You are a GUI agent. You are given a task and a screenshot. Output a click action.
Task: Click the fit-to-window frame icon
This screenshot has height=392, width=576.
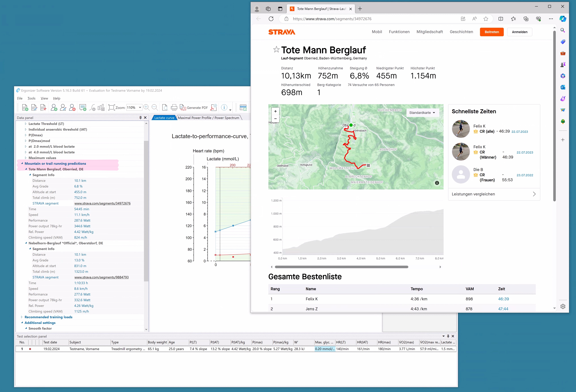coord(111,107)
